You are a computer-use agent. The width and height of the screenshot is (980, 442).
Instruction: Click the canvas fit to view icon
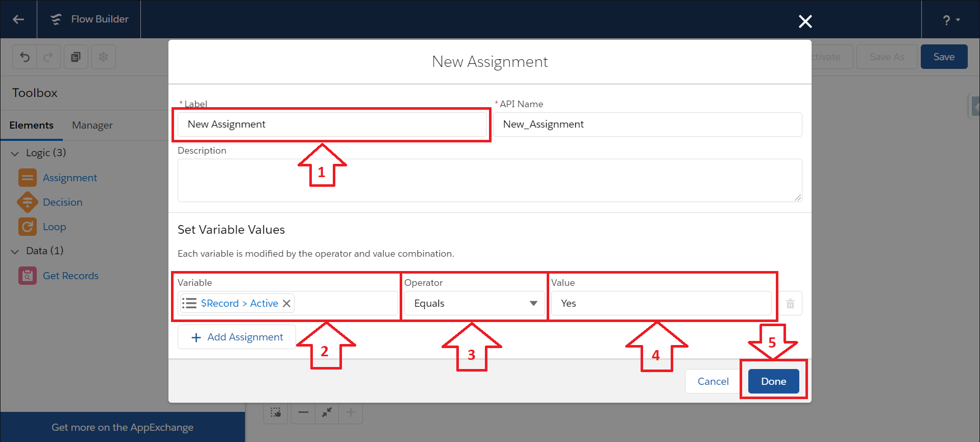pyautogui.click(x=327, y=412)
